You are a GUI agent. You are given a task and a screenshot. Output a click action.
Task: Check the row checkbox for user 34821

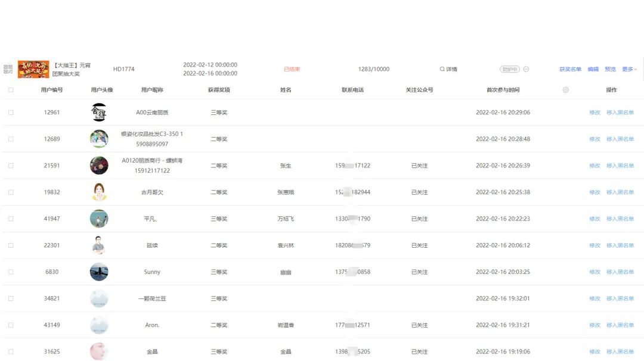(x=11, y=298)
